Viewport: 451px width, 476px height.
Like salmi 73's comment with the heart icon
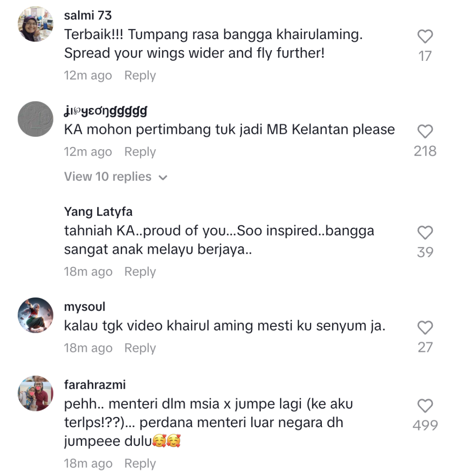(425, 36)
